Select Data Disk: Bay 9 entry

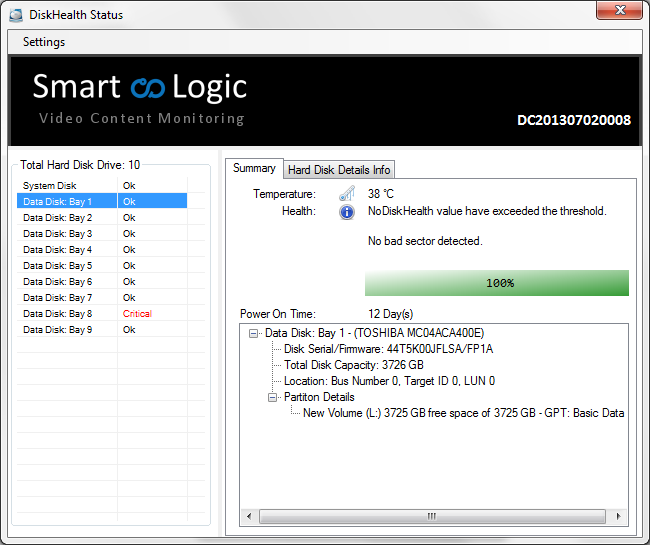(58, 330)
